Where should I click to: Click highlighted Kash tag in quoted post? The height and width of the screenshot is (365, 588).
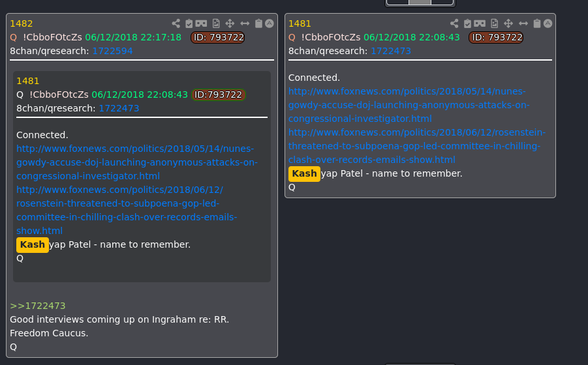32,245
